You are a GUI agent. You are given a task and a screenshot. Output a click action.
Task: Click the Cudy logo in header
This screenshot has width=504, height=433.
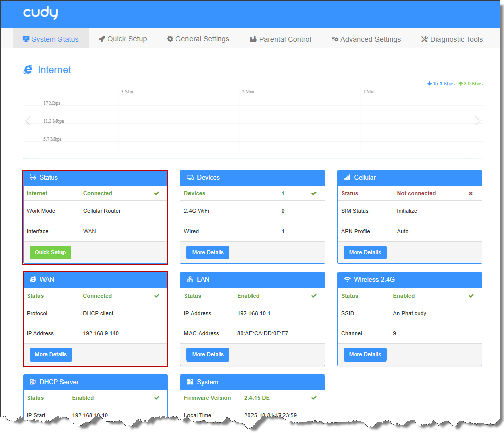pyautogui.click(x=41, y=13)
